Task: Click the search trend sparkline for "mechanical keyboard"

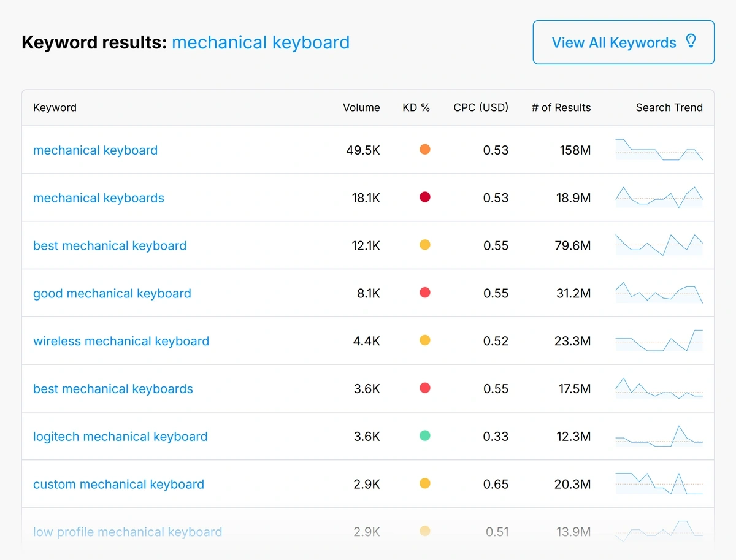Action: tap(659, 150)
